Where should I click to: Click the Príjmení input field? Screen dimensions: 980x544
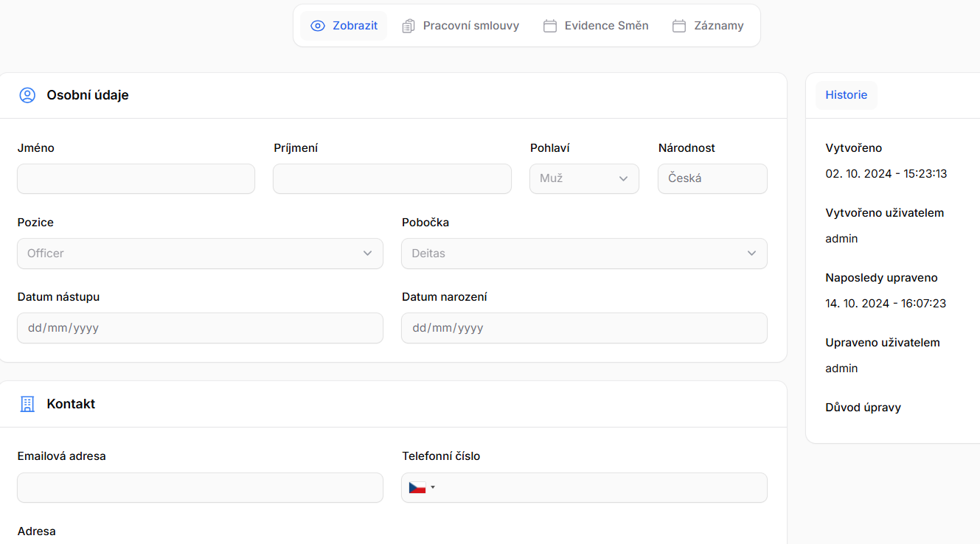point(392,178)
